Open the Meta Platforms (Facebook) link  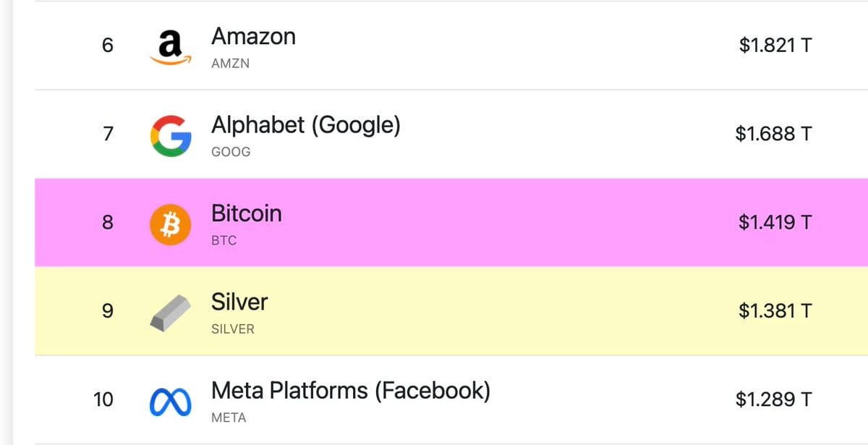pos(351,391)
